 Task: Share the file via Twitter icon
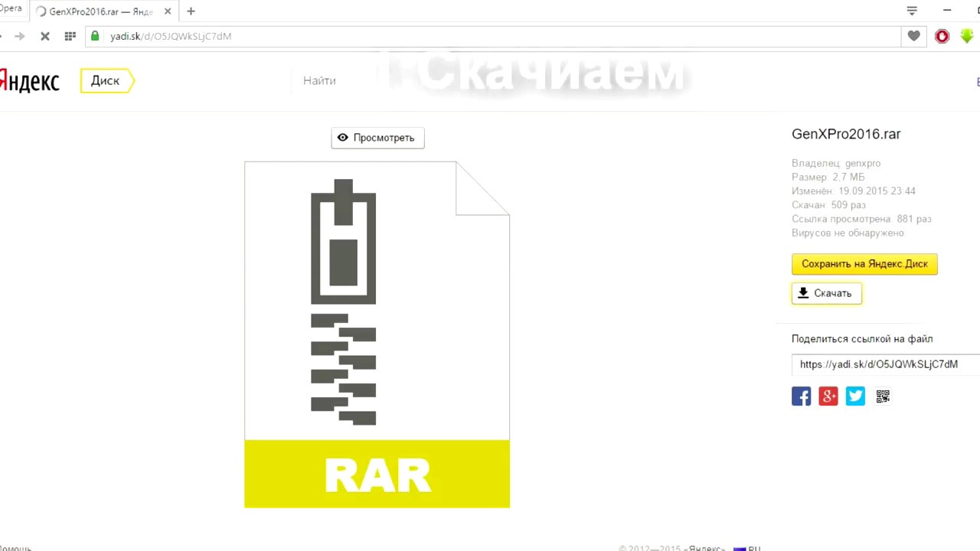tap(855, 396)
